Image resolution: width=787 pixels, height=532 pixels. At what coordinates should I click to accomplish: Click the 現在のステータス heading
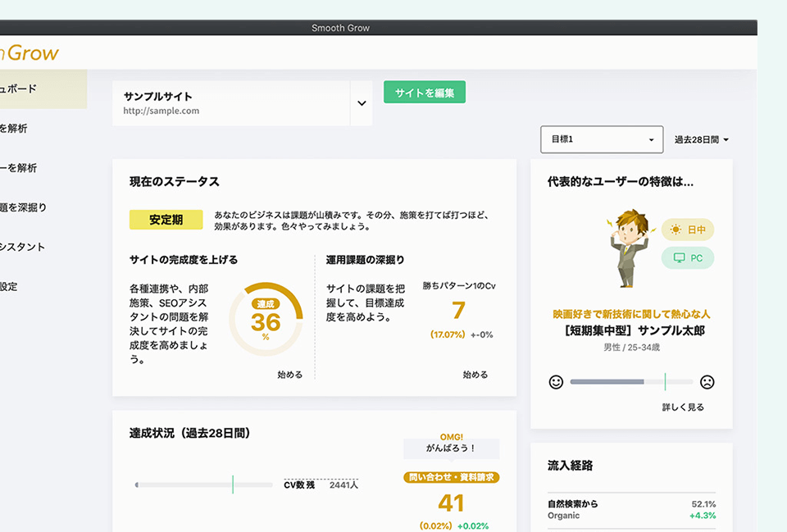[x=175, y=182]
